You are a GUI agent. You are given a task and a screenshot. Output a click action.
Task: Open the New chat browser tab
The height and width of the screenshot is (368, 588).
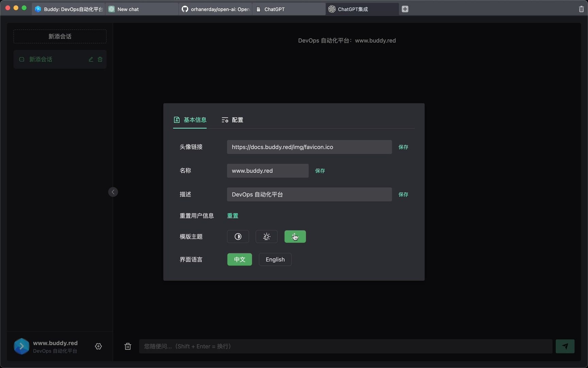(x=142, y=9)
